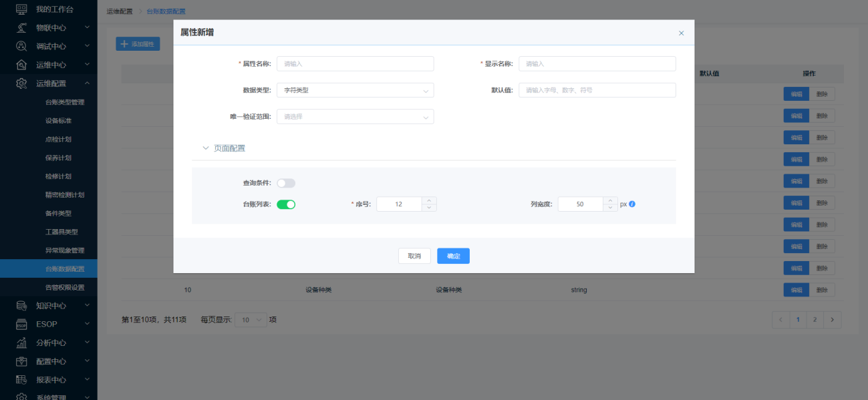This screenshot has height=400, width=868.
Task: Click the 分析中心 chart icon
Action: click(21, 343)
